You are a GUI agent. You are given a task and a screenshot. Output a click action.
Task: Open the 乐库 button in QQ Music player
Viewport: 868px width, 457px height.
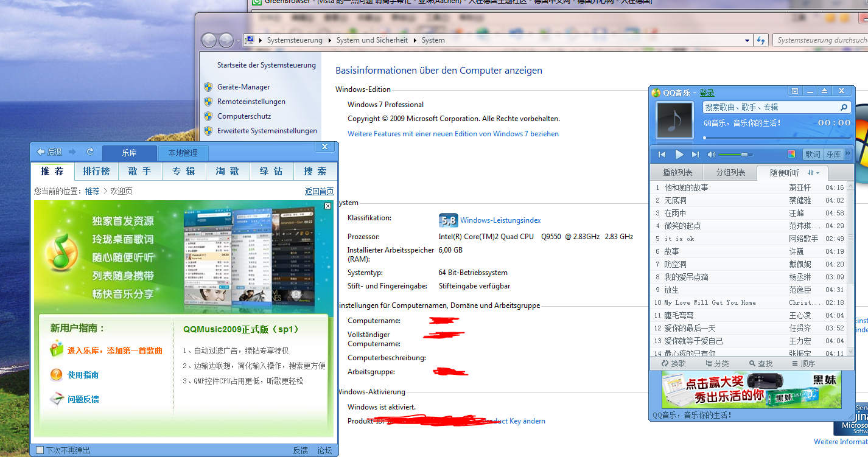click(833, 155)
